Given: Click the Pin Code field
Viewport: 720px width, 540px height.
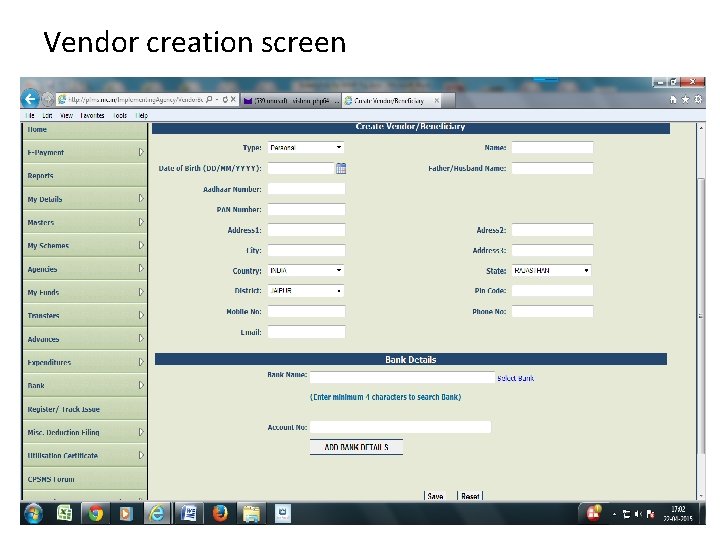Looking at the screenshot, I should point(552,291).
